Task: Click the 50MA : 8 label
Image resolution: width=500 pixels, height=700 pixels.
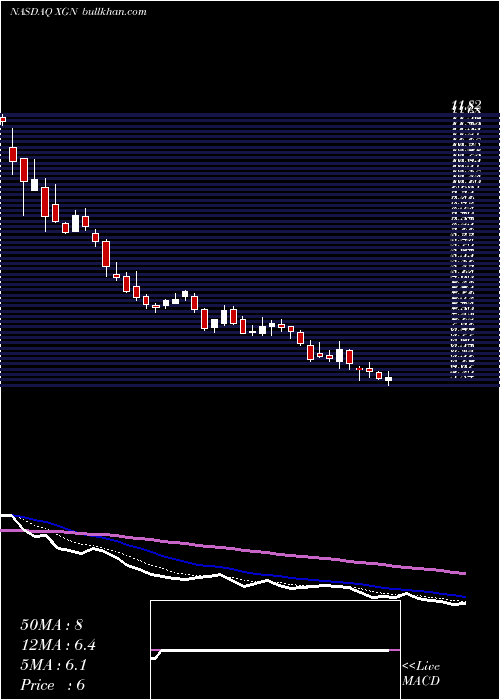Action: [x=52, y=624]
